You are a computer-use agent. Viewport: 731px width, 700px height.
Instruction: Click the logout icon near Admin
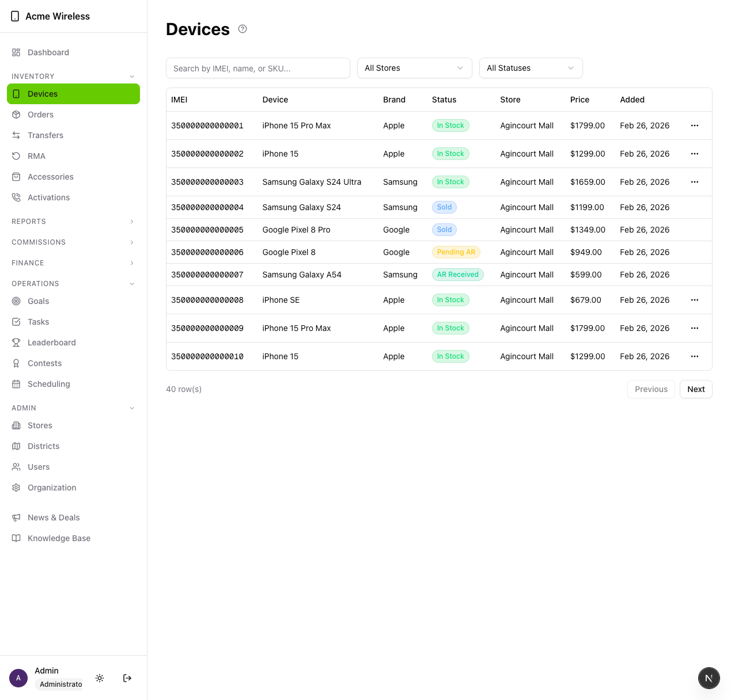tap(127, 678)
